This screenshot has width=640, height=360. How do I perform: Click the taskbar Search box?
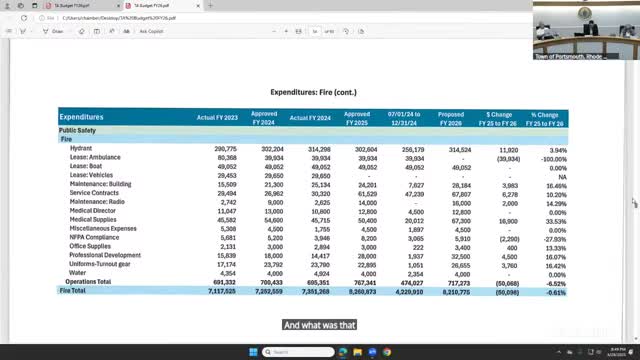point(298,352)
